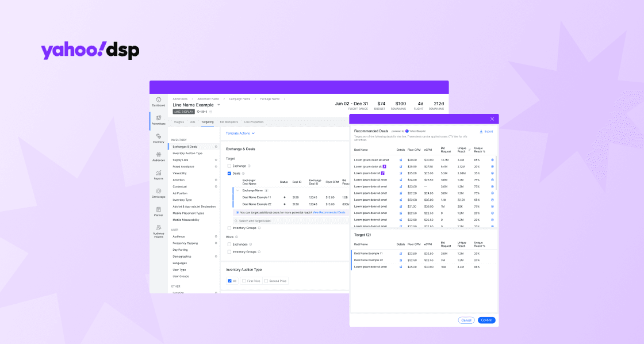Select the Targeting tab

208,122
